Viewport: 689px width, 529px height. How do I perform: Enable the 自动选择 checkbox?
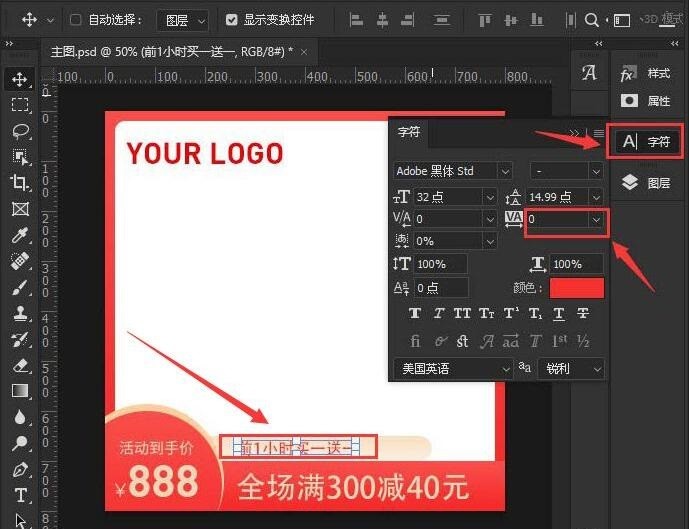(x=76, y=20)
